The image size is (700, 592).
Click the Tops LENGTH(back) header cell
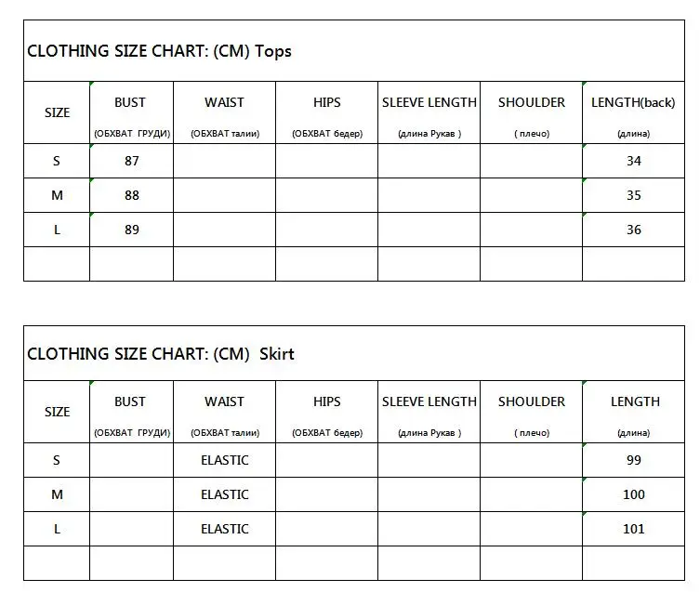633,112
